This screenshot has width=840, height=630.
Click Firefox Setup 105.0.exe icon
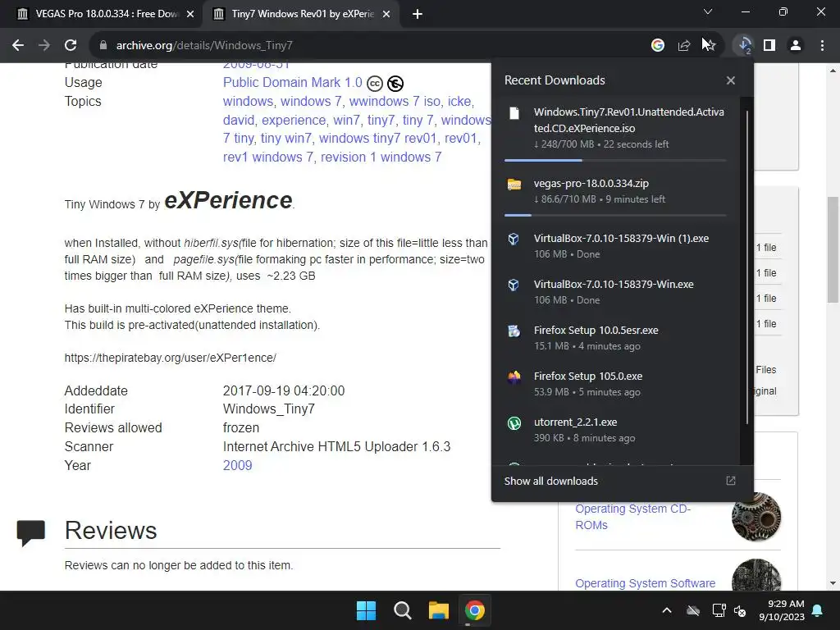pyautogui.click(x=514, y=377)
